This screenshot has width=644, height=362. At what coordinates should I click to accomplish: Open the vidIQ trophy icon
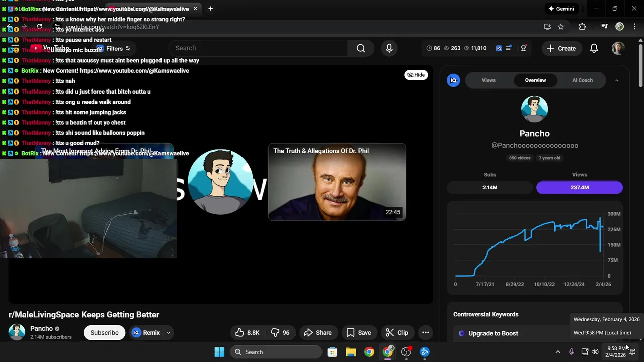(x=524, y=48)
